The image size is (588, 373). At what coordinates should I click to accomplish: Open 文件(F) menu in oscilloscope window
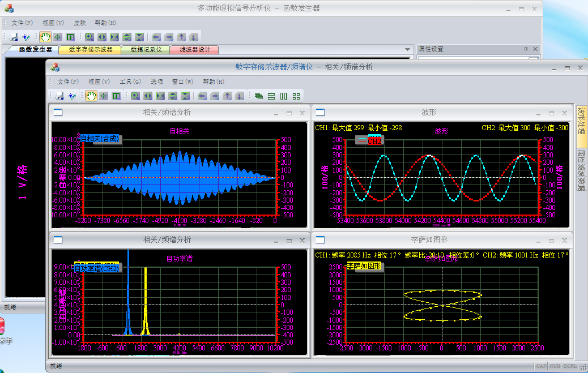(68, 82)
